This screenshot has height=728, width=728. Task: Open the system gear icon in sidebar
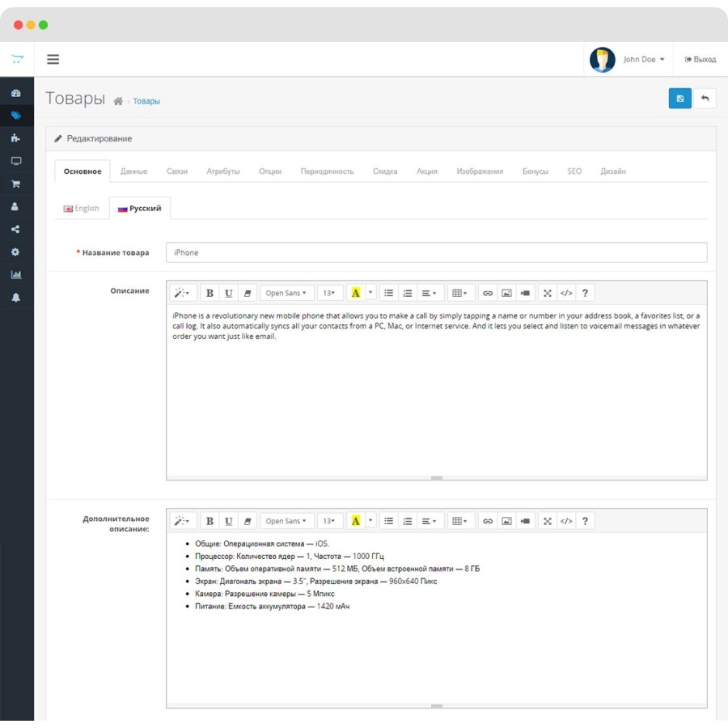(15, 252)
